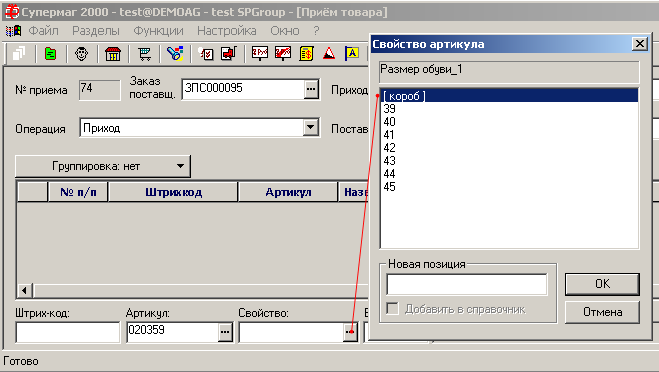The height and width of the screenshot is (372, 659).
Task: Click the app icon next to Файл menu
Action: pos(13,31)
